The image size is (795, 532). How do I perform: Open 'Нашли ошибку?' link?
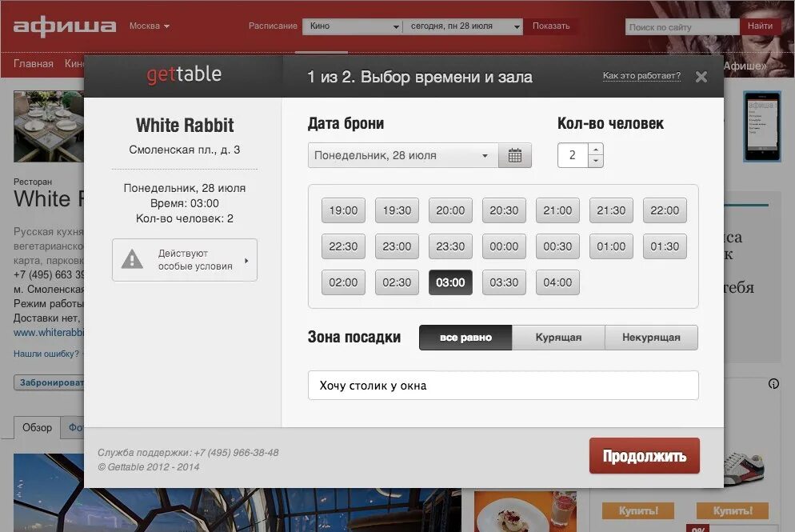coord(46,354)
